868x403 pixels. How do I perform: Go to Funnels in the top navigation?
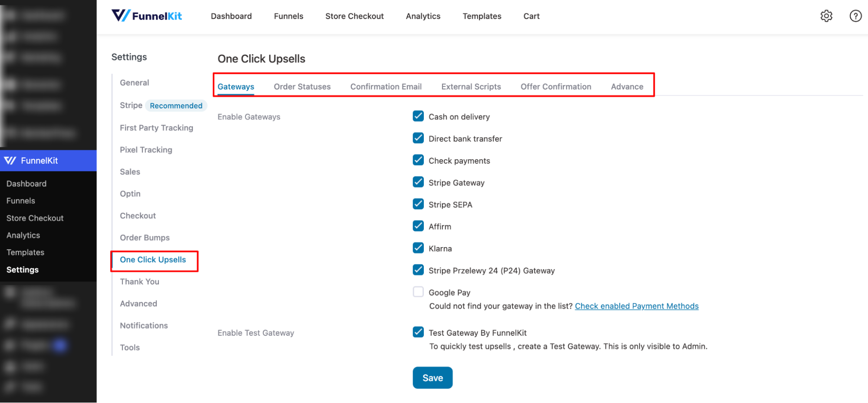pos(288,16)
